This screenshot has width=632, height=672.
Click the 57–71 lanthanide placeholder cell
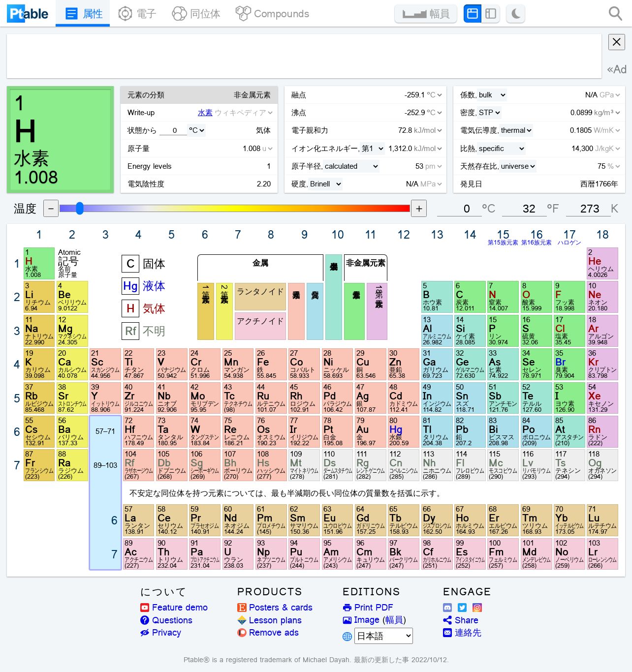pos(105,431)
